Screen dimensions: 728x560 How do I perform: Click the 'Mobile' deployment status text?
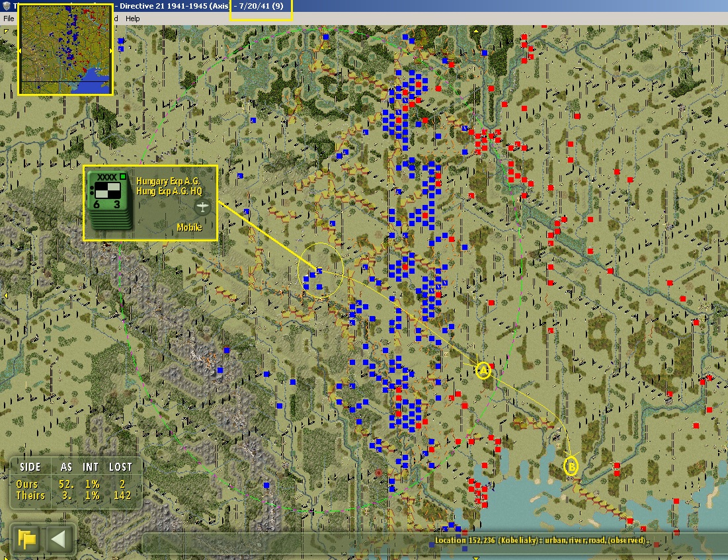tap(189, 227)
